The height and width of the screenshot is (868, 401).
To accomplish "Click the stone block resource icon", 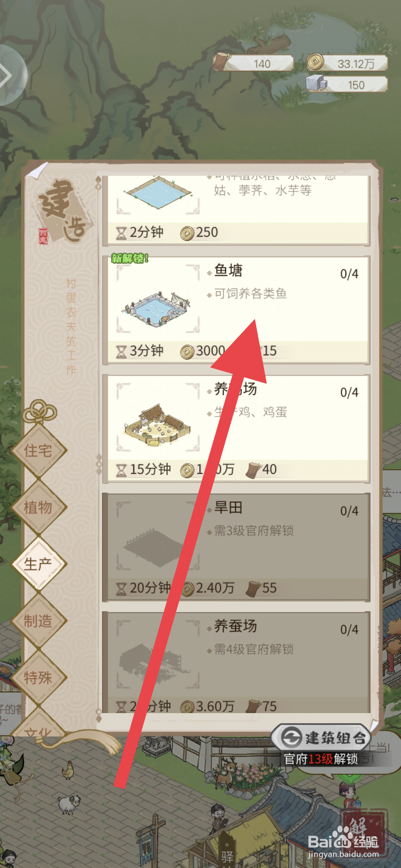I will coord(316,83).
